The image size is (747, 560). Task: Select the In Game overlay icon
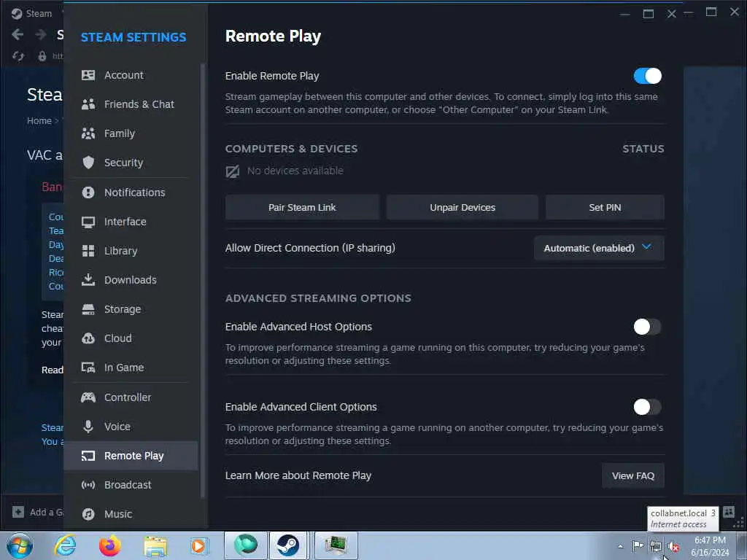point(88,367)
